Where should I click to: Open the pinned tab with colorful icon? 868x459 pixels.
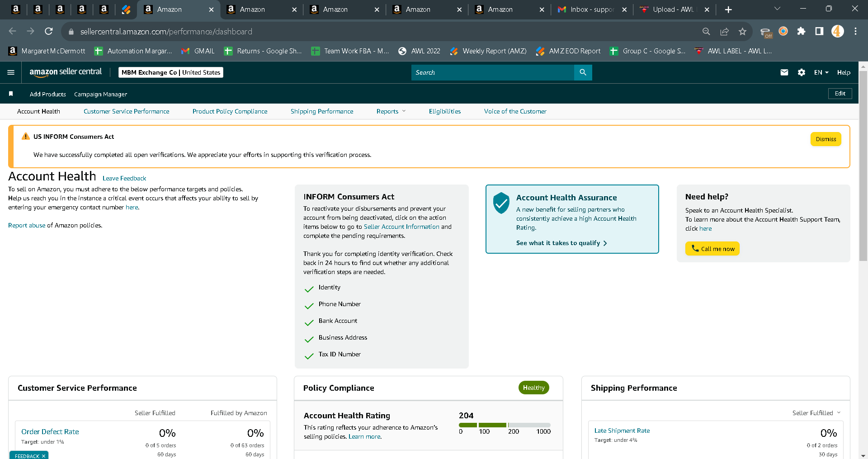point(126,9)
